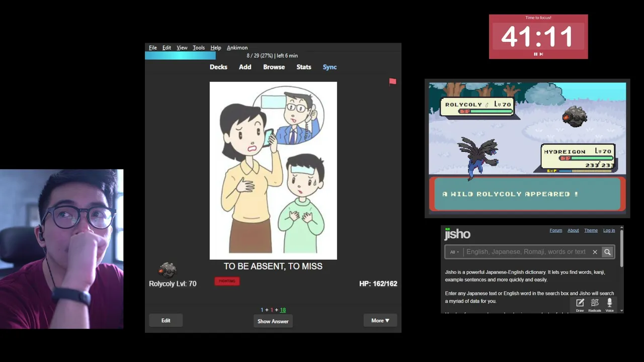Screen dimensions: 644x362
Task: Open the View menu
Action: pyautogui.click(x=182, y=48)
